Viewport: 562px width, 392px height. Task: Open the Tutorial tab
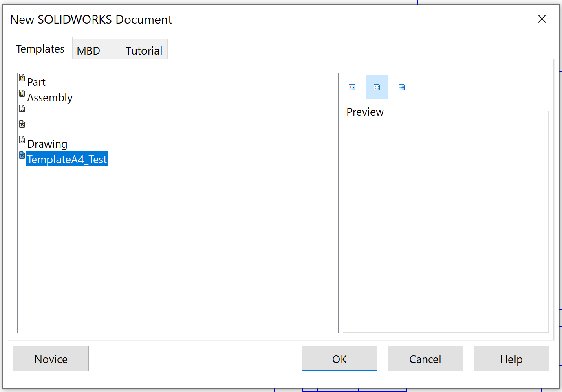[143, 50]
